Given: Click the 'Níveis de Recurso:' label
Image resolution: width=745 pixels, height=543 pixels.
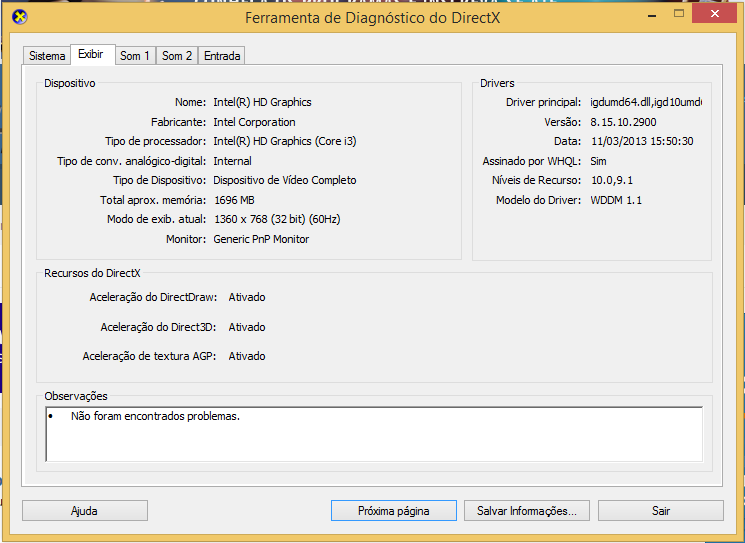Looking at the screenshot, I should (x=536, y=180).
